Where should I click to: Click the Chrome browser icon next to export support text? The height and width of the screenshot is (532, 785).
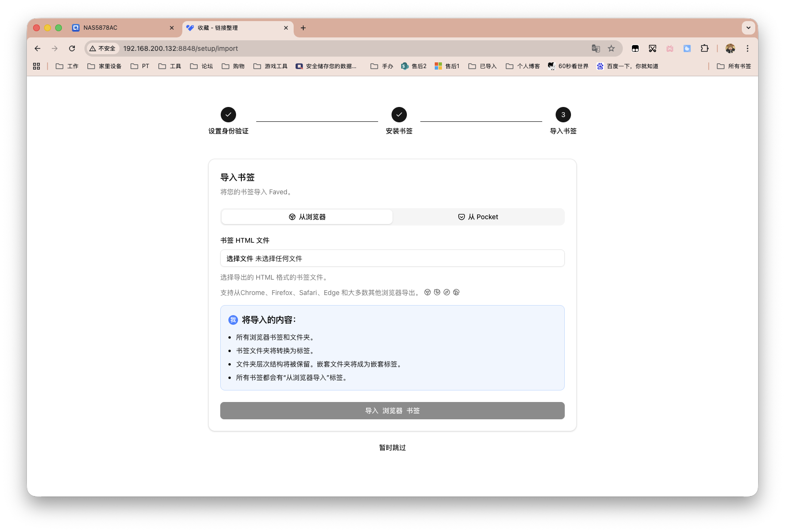pos(427,292)
